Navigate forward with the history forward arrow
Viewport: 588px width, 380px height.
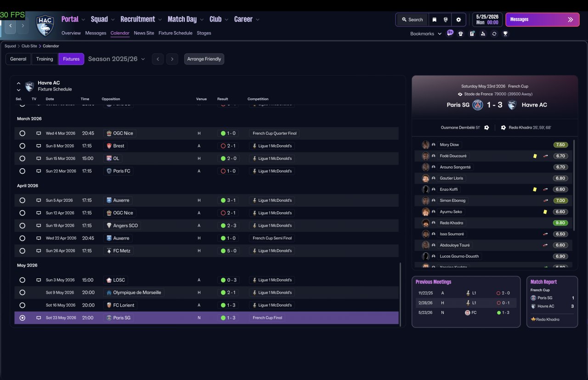pyautogui.click(x=22, y=26)
